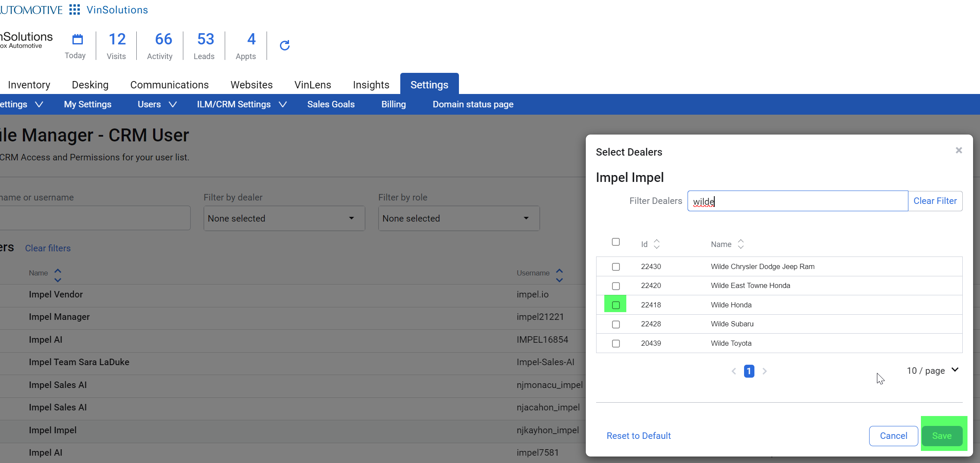Viewport: 980px width, 463px height.
Task: Click username njmonacu_impel
Action: [x=550, y=385]
